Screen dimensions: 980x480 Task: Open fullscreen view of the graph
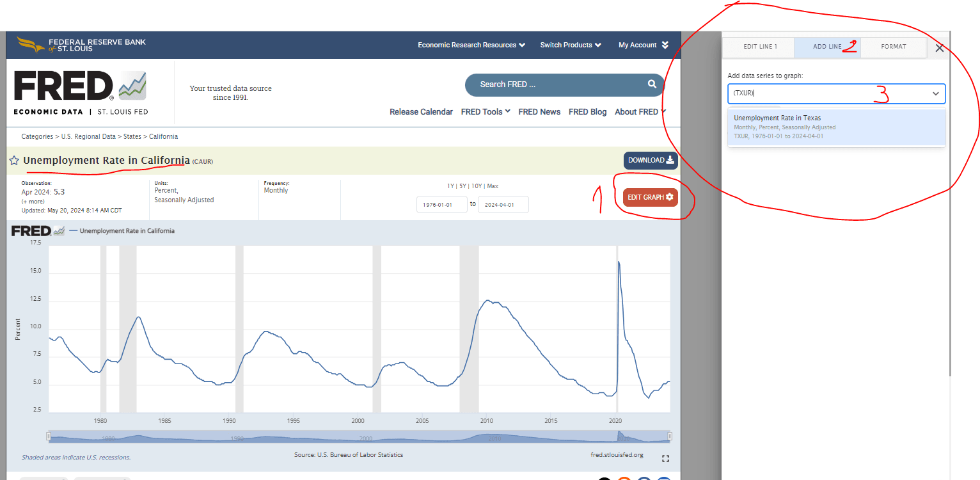(x=665, y=458)
